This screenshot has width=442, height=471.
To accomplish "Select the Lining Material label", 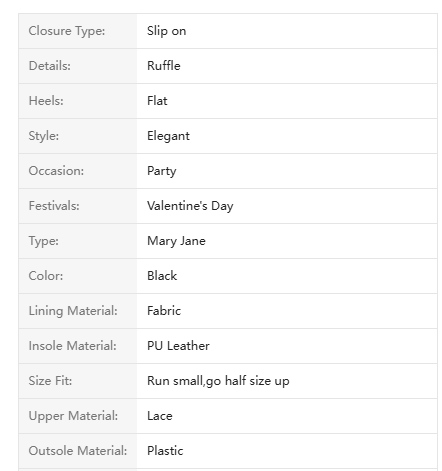I will point(73,311).
